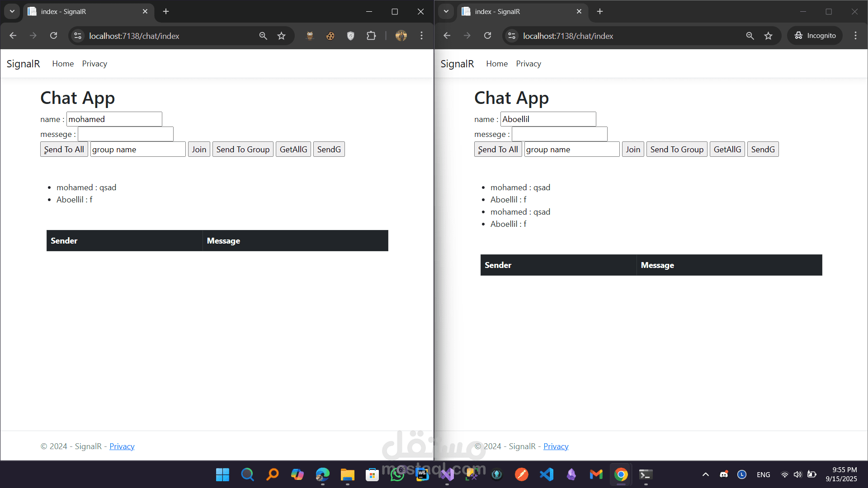Open WhatsApp from the taskbar

tap(396, 474)
